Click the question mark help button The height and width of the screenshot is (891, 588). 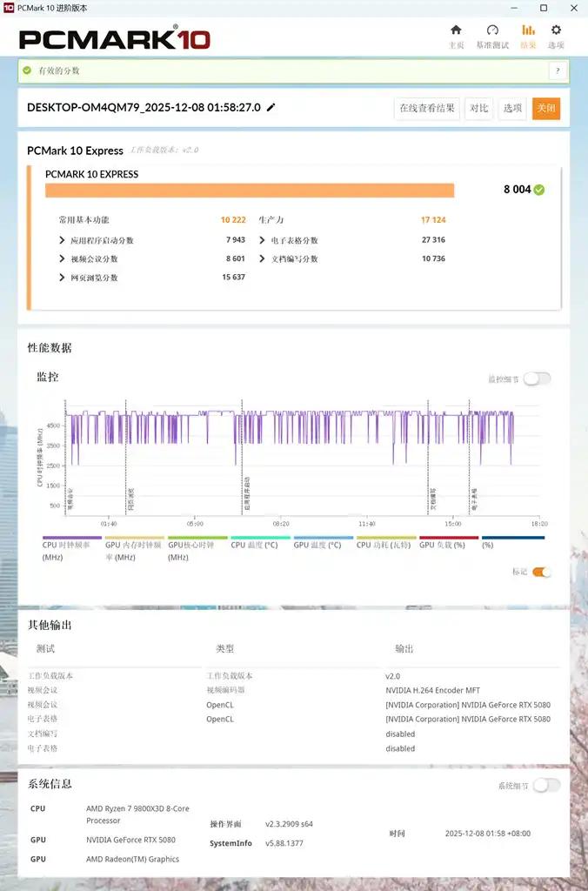click(558, 71)
